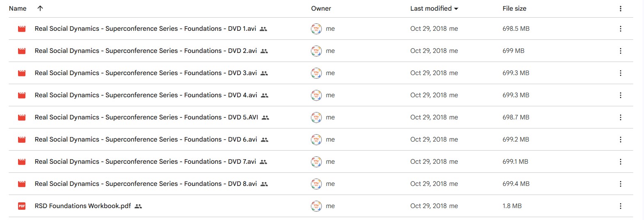
Task: Open the column header three-dot options menu
Action: point(620,9)
